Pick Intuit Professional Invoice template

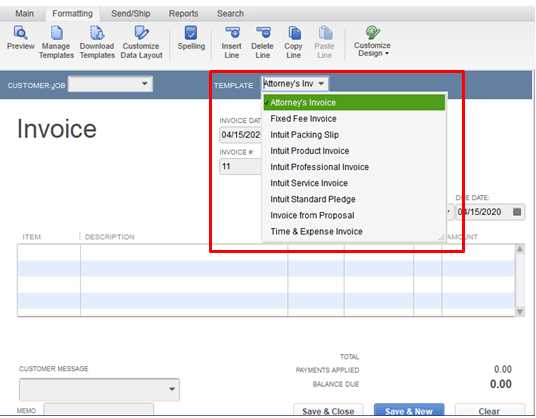(x=354, y=167)
